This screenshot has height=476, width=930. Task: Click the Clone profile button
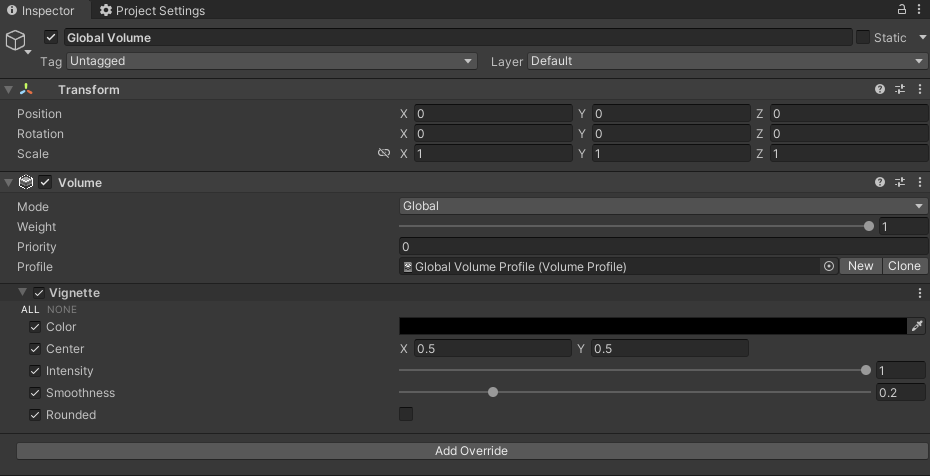pos(904,266)
